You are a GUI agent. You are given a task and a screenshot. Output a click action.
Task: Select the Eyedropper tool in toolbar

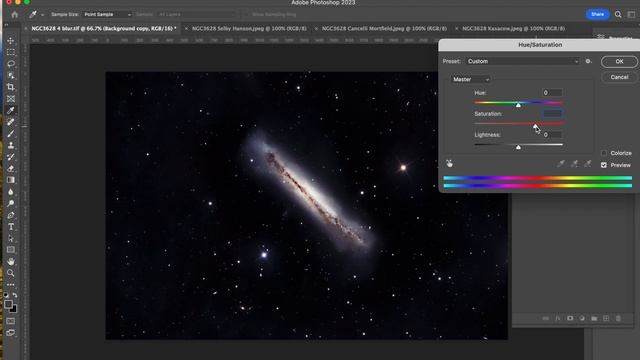click(11, 110)
